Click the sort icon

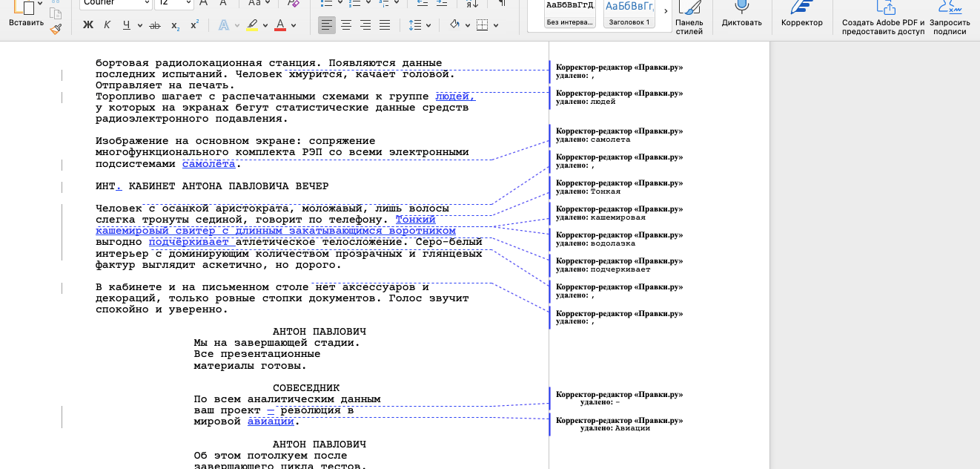point(472,4)
